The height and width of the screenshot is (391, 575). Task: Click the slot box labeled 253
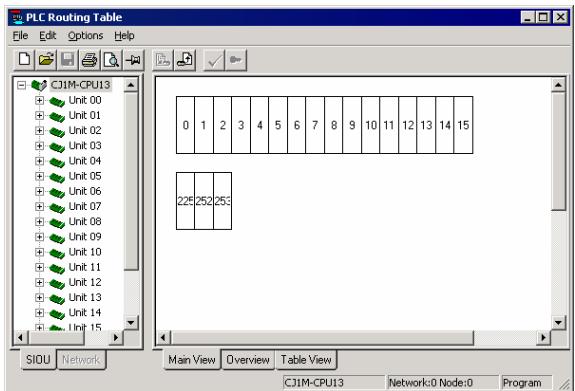pyautogui.click(x=223, y=201)
